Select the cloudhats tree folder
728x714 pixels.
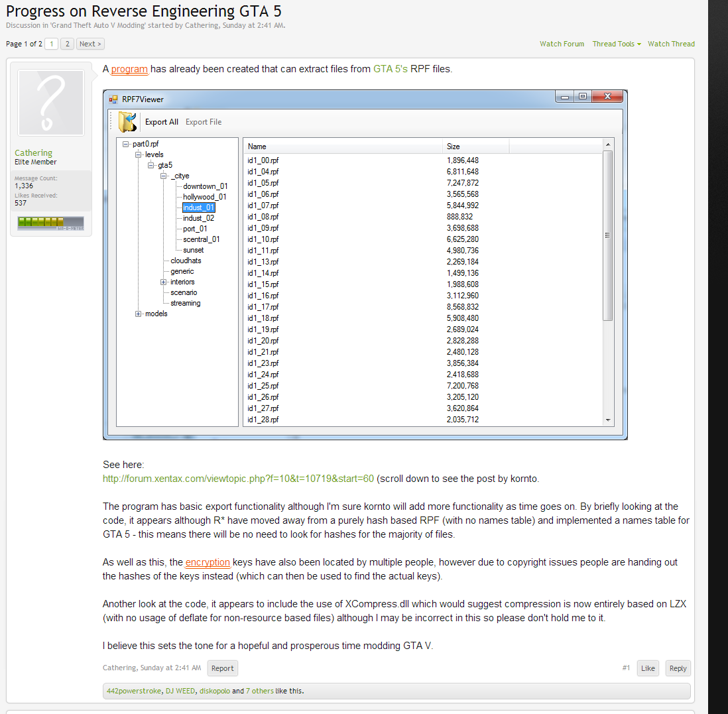186,261
